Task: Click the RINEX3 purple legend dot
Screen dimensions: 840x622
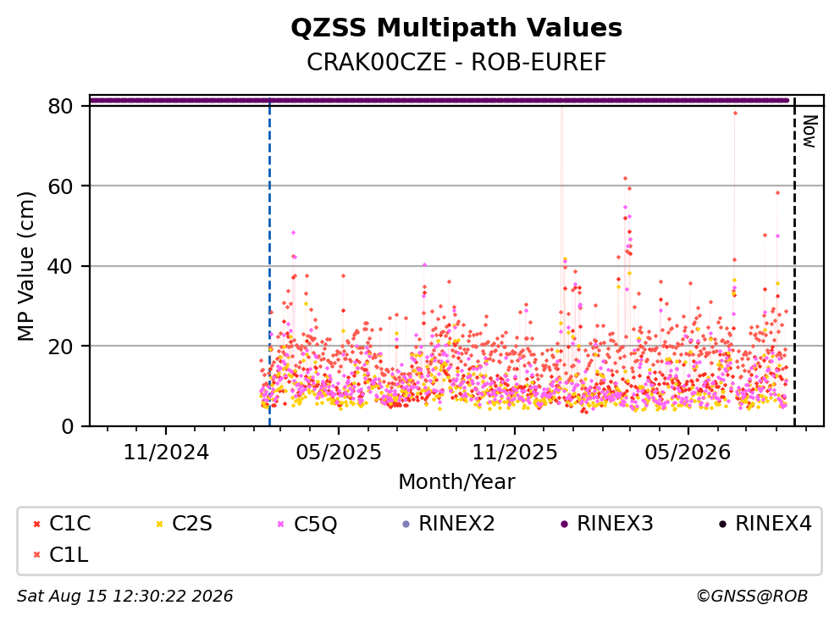Action: 564,524
